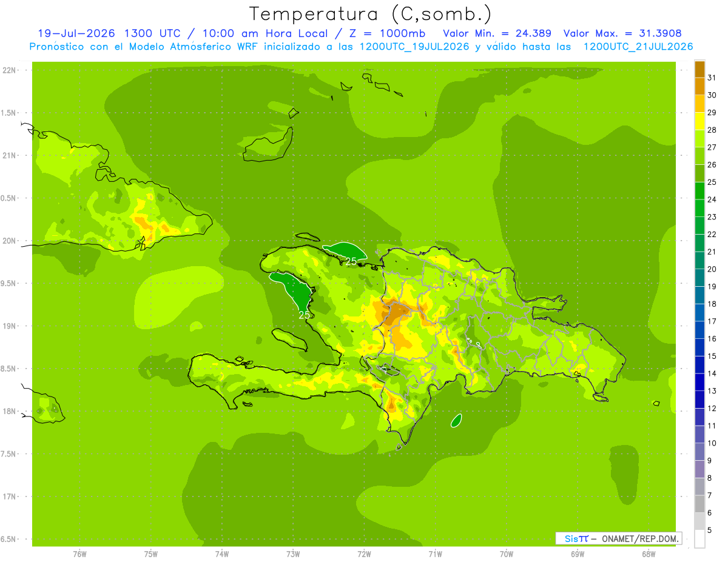Click the color bar label "31"
The height and width of the screenshot is (562, 728).
click(x=713, y=78)
